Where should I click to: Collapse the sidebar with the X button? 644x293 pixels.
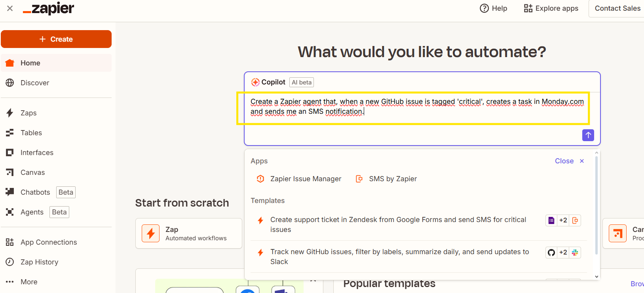click(10, 8)
